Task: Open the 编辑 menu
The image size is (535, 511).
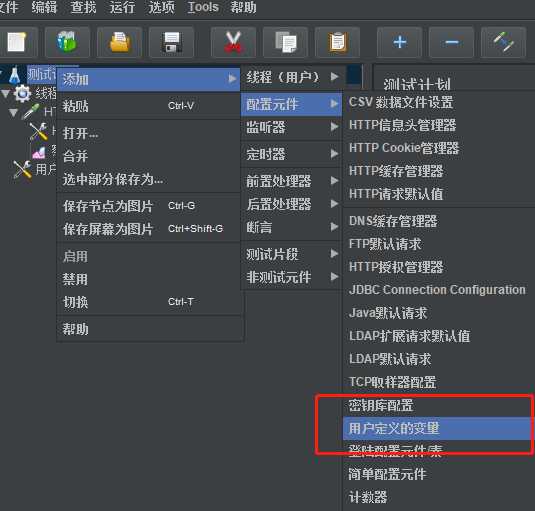Action: pos(44,7)
